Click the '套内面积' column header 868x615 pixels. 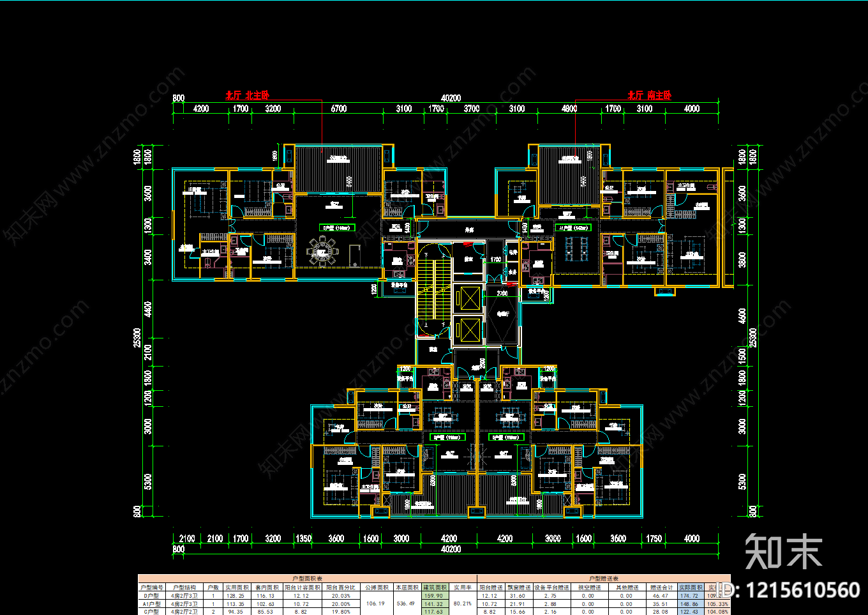click(x=267, y=588)
